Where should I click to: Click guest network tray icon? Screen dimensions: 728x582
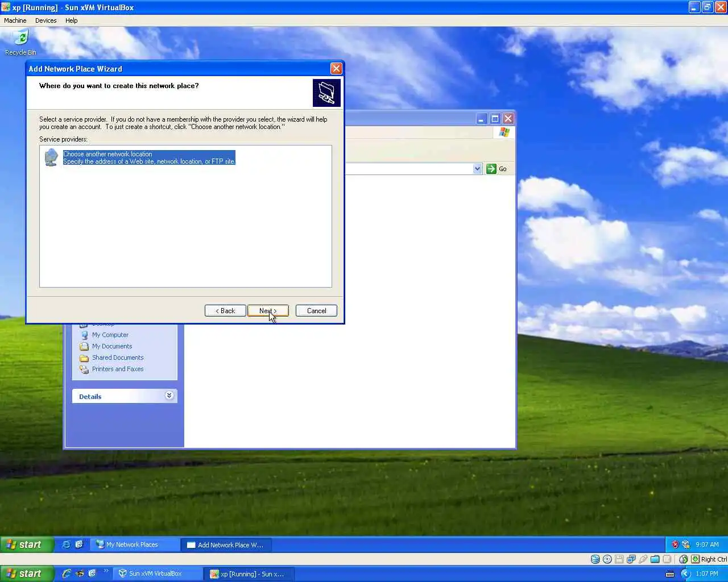click(686, 544)
